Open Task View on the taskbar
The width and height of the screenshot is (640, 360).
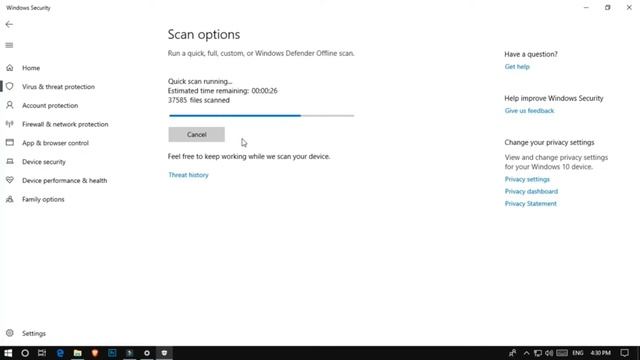42,353
